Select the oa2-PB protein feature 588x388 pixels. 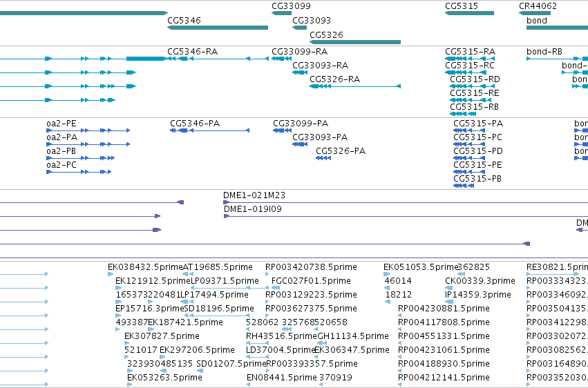[x=81, y=158]
